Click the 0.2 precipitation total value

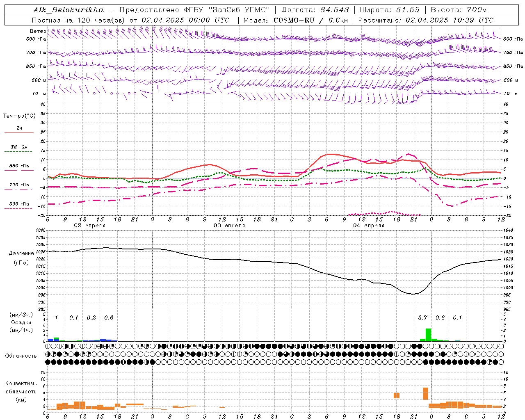point(91,317)
